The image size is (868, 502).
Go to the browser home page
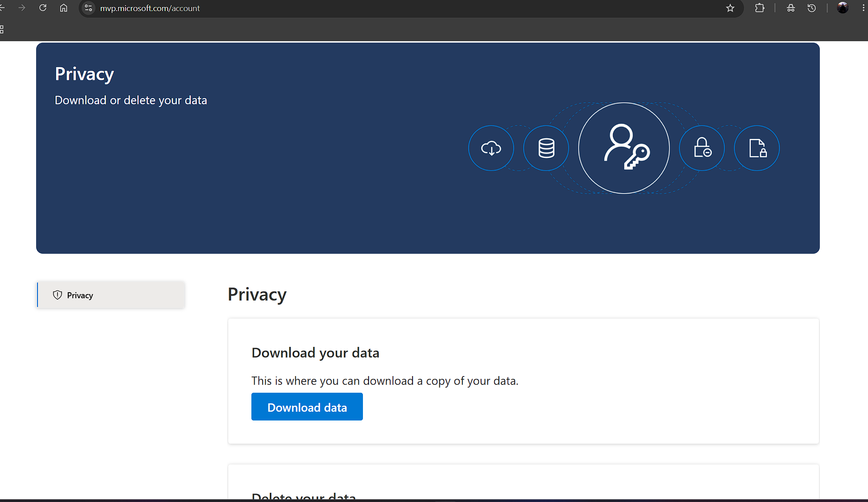pos(64,8)
